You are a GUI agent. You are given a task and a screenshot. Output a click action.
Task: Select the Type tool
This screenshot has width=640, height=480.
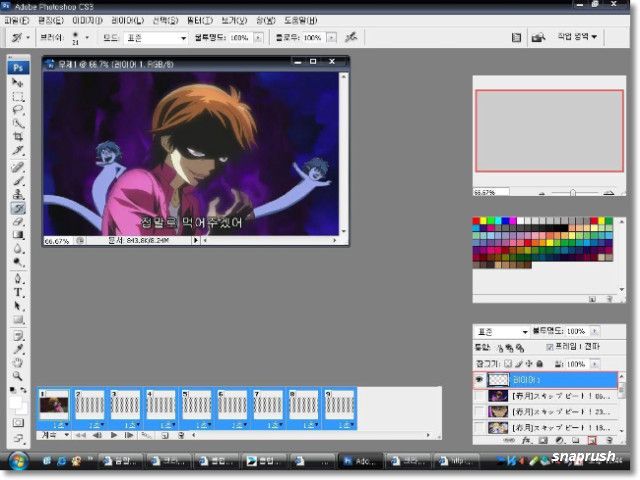pyautogui.click(x=18, y=292)
